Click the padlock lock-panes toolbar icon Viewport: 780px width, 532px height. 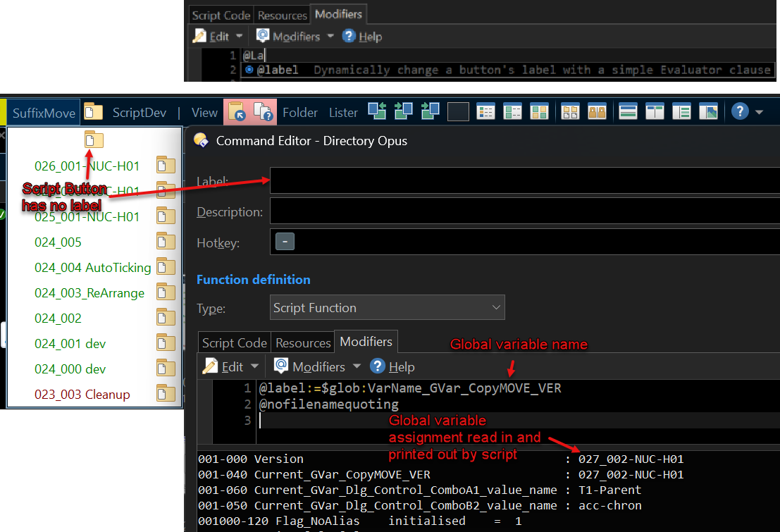pos(598,112)
